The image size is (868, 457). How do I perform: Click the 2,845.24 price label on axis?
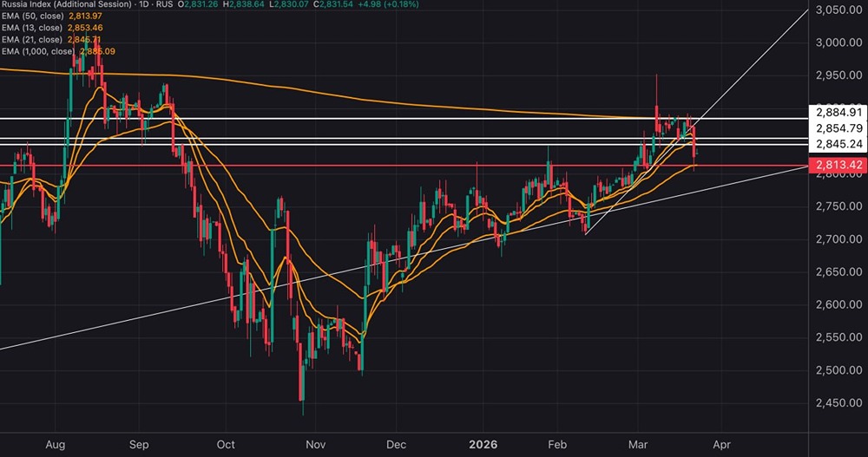pos(839,144)
